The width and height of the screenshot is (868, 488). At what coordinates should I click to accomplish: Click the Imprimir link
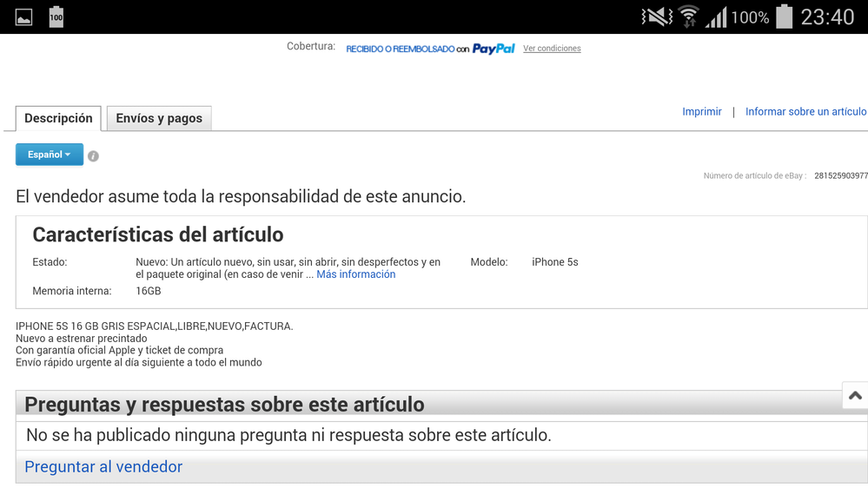[x=701, y=112]
